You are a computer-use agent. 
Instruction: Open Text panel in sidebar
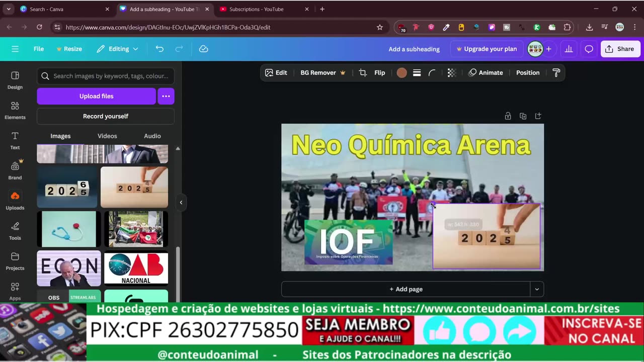click(15, 140)
